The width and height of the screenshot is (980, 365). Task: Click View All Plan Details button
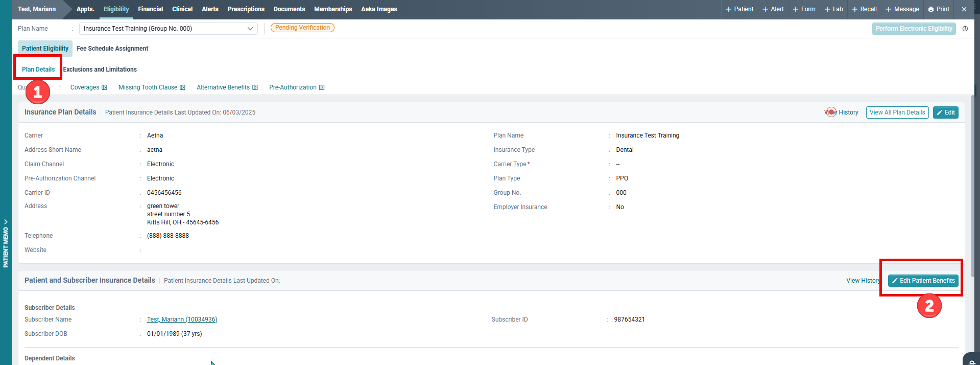(897, 112)
